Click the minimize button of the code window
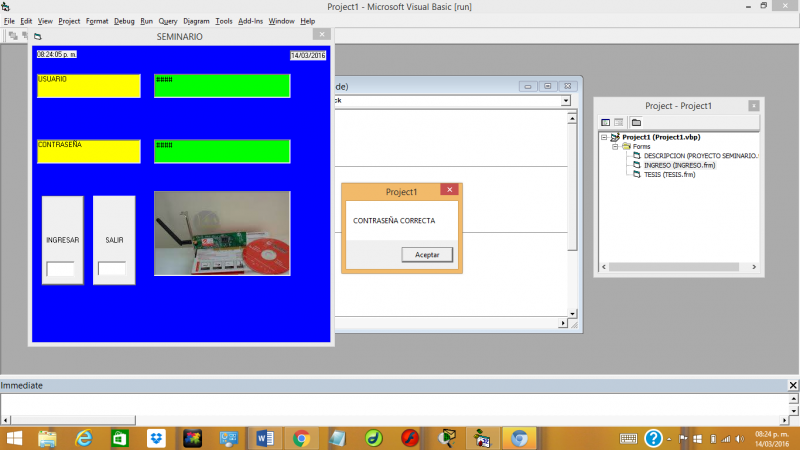The image size is (800, 450). pos(528,86)
